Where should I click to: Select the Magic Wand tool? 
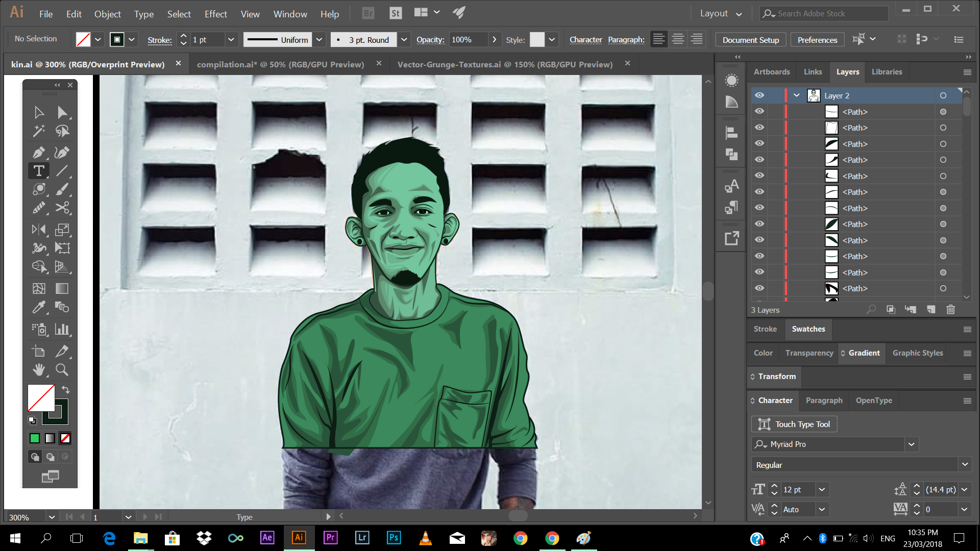pyautogui.click(x=39, y=131)
